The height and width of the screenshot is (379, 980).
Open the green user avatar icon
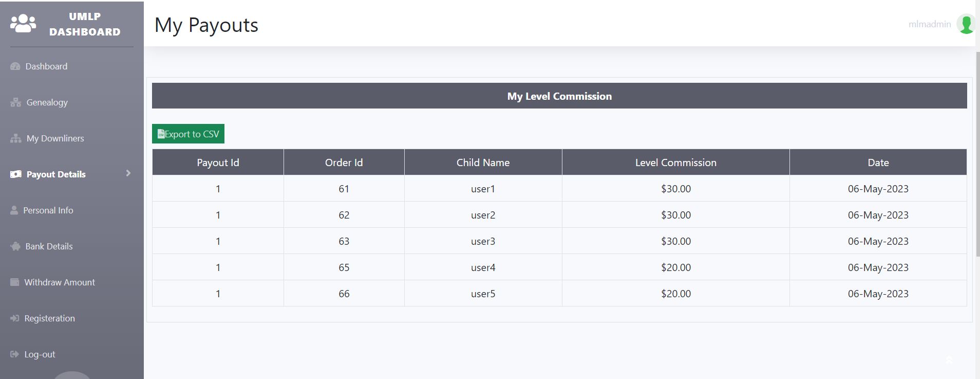(966, 24)
